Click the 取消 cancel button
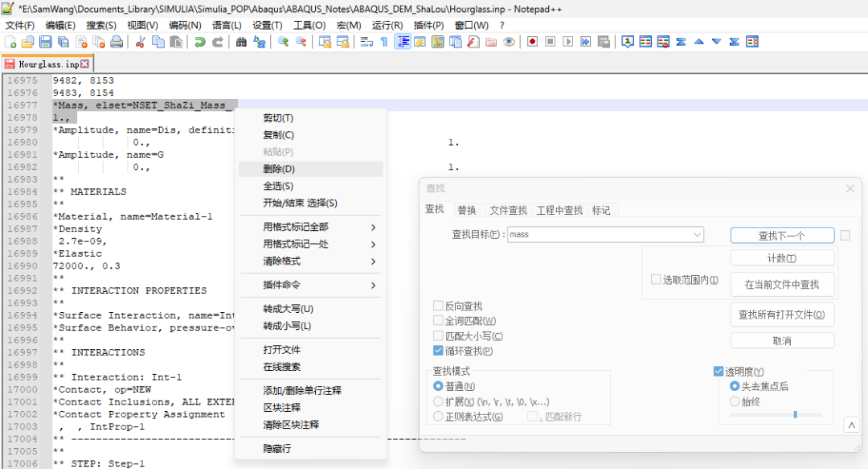The width and height of the screenshot is (868, 469). [x=782, y=340]
